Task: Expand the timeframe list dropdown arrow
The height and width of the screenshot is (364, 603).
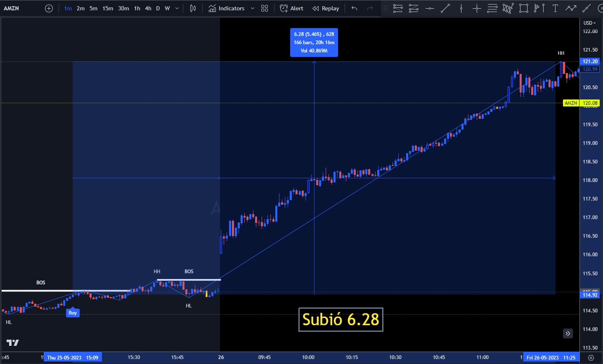Action: coord(177,8)
